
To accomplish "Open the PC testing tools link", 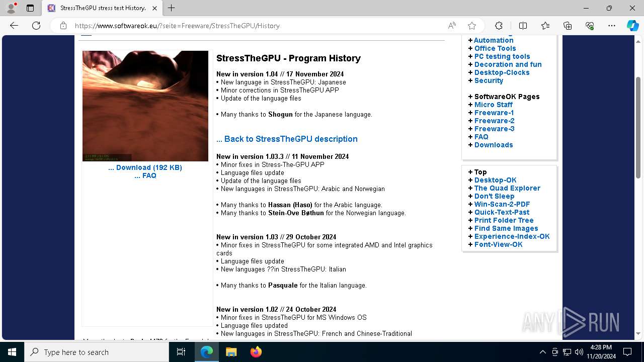I will pyautogui.click(x=502, y=56).
